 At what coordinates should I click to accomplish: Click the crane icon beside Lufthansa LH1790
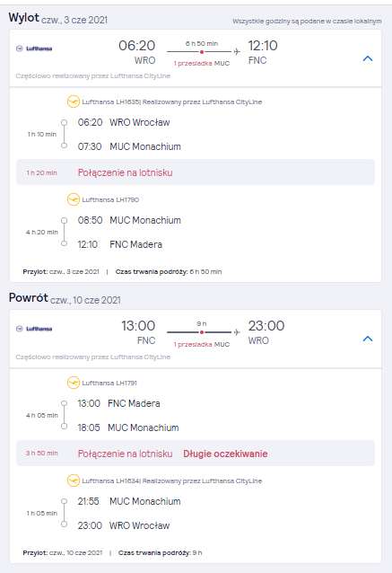[x=74, y=199]
